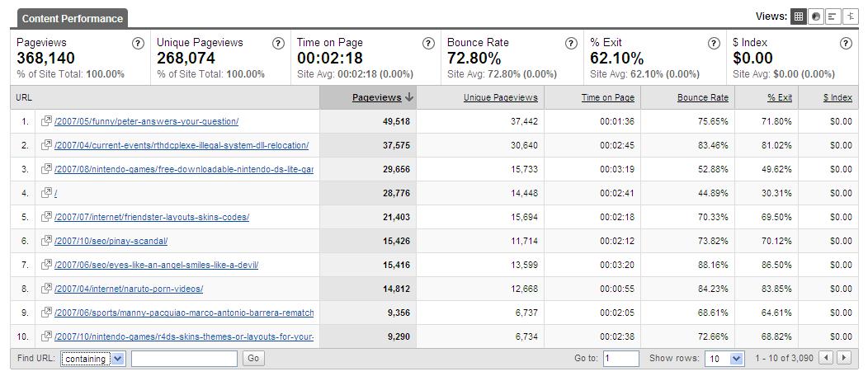This screenshot has height=381, width=868.
Task: Click the Go to page number field
Action: 620,359
